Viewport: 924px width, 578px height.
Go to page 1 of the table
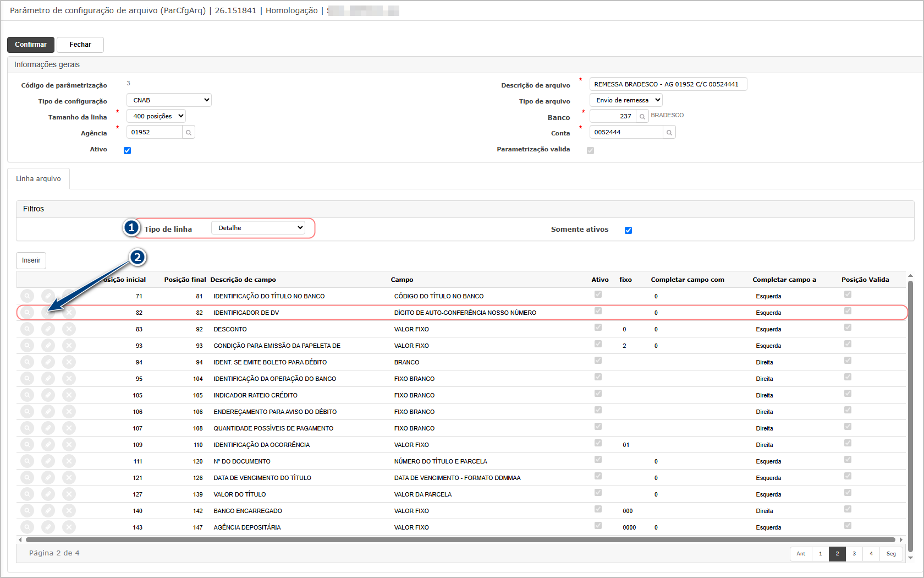pos(821,554)
